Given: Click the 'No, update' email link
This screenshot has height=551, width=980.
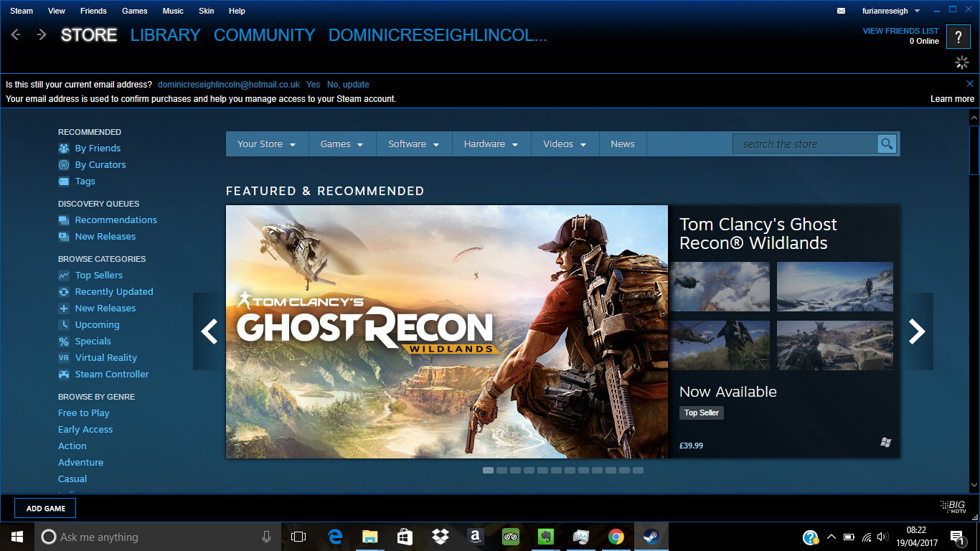Looking at the screenshot, I should click(348, 84).
